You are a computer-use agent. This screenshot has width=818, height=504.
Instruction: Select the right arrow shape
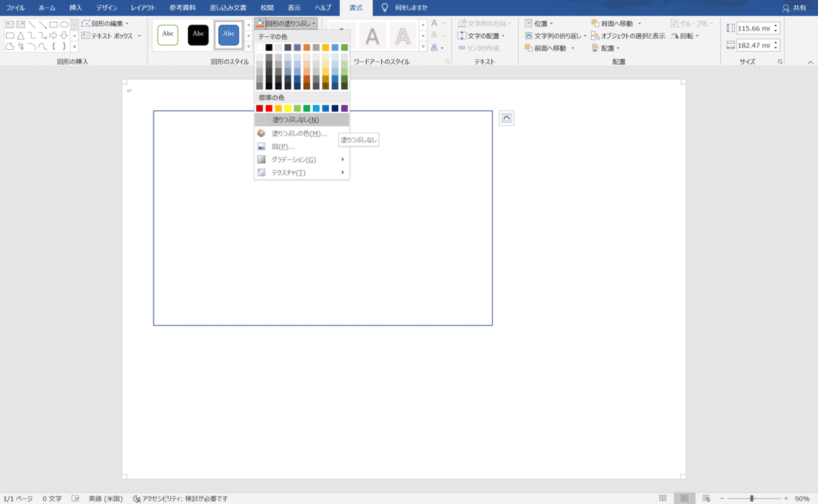53,35
